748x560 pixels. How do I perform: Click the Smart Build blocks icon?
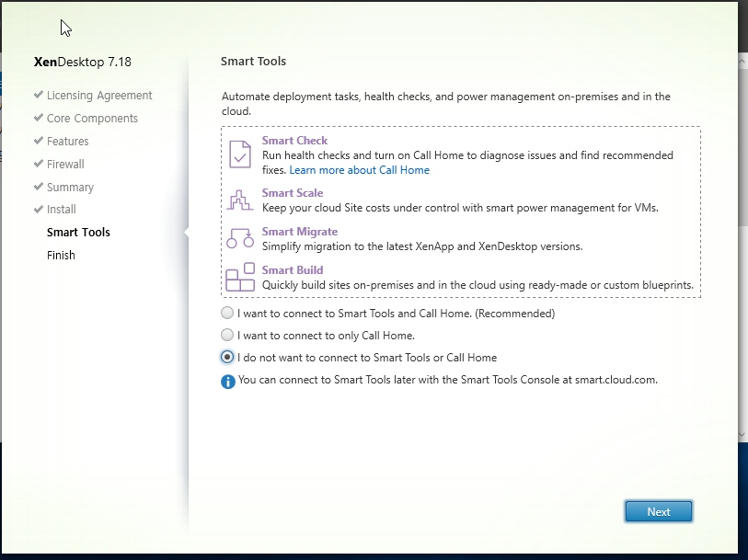[x=240, y=277]
